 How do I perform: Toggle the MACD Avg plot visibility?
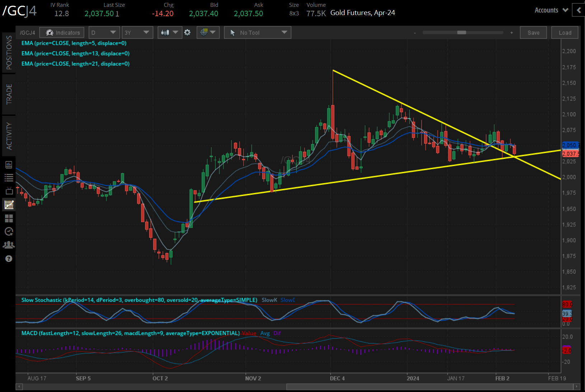(x=265, y=333)
